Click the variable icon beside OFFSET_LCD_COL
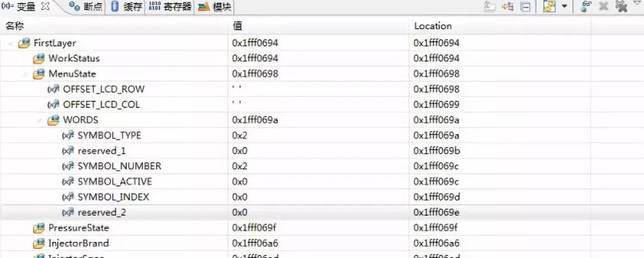Viewport: 644px width, 258px height. point(54,105)
